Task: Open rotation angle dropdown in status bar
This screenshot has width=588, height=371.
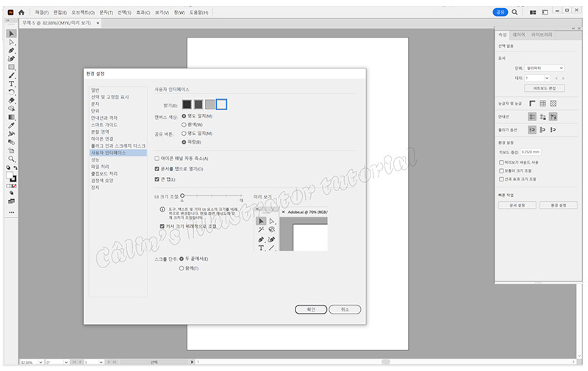Action: click(x=66, y=362)
